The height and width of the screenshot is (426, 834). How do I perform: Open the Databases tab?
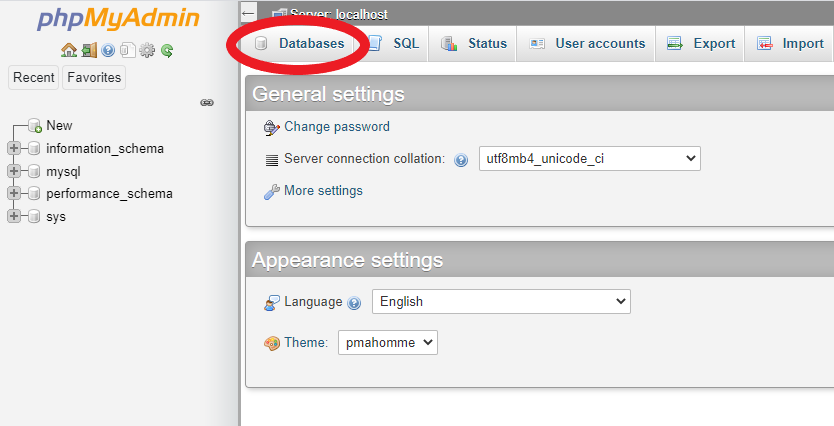(299, 44)
